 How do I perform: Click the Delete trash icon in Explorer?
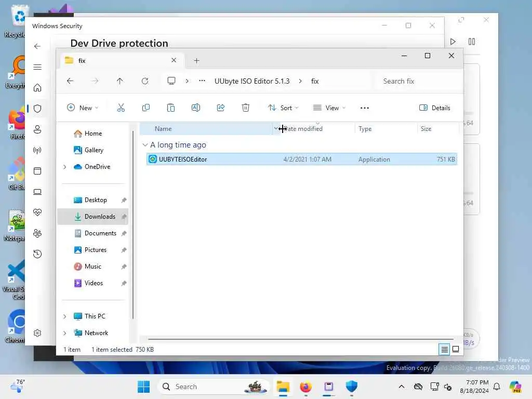click(x=246, y=108)
